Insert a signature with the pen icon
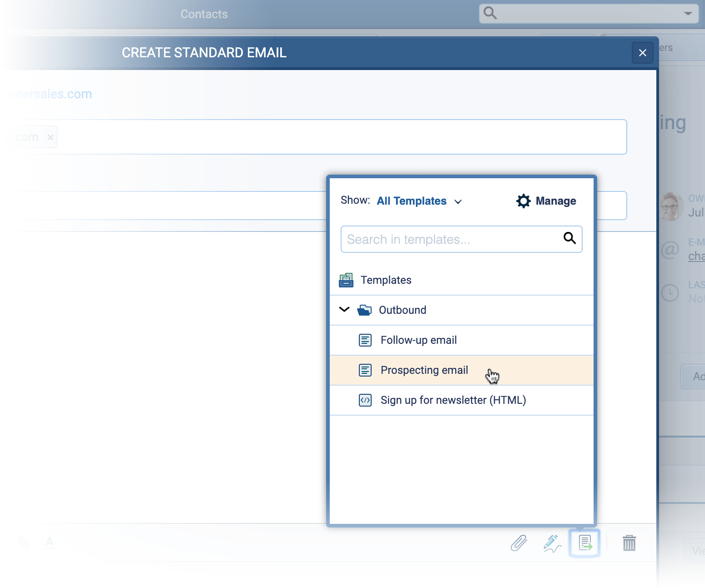The height and width of the screenshot is (588, 705). (x=552, y=543)
